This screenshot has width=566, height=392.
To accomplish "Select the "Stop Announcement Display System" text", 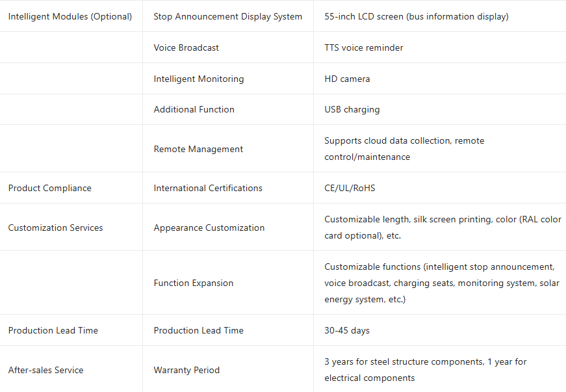I will click(x=227, y=16).
